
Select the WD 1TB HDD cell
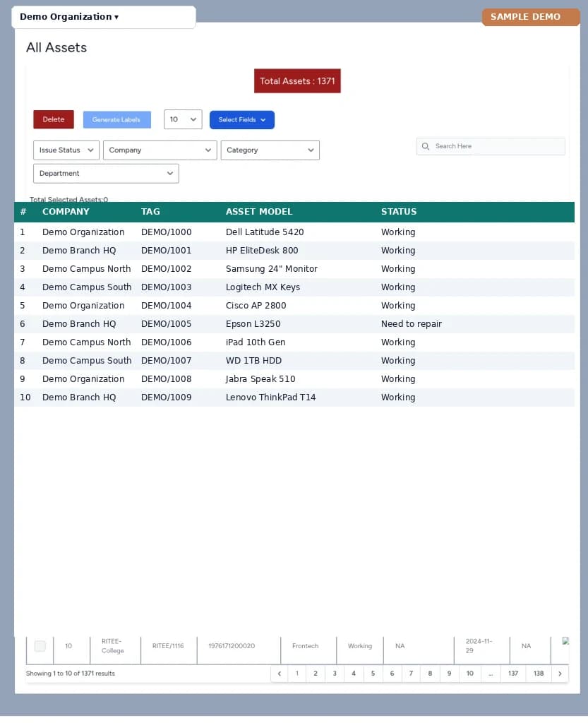point(253,361)
